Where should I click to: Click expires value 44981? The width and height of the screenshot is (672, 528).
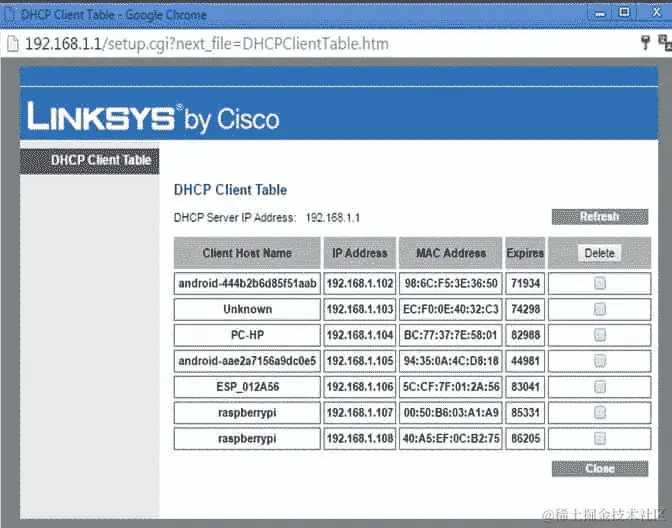(x=525, y=361)
